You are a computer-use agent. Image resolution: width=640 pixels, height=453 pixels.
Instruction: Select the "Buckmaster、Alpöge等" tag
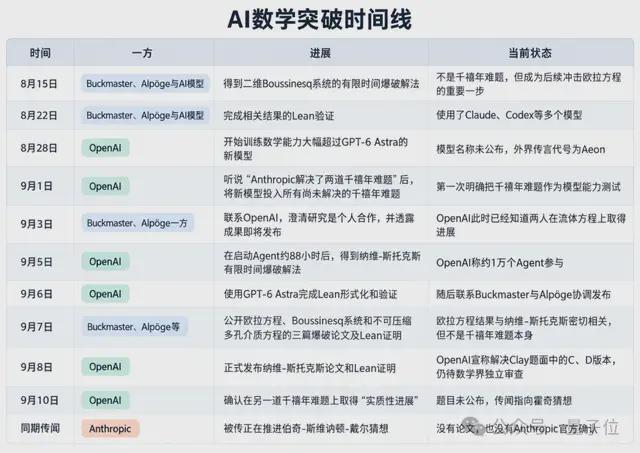134,327
